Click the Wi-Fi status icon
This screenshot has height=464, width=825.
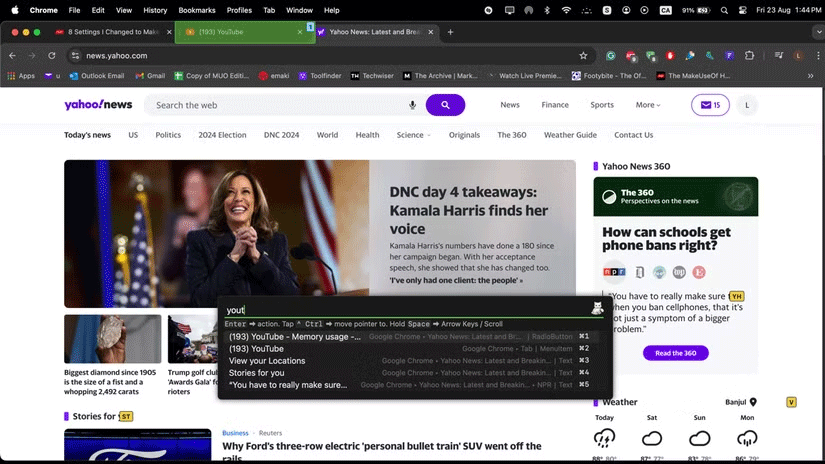point(566,10)
